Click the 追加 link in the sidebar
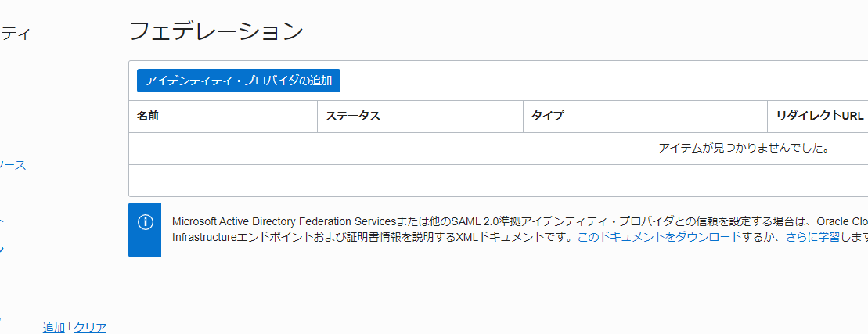868x334 pixels. pyautogui.click(x=54, y=328)
